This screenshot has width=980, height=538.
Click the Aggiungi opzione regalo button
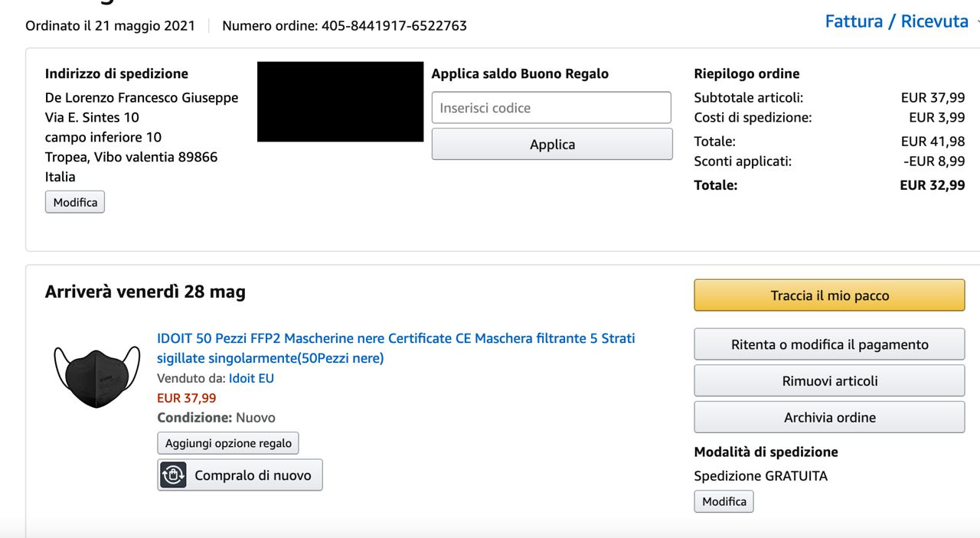(x=228, y=443)
